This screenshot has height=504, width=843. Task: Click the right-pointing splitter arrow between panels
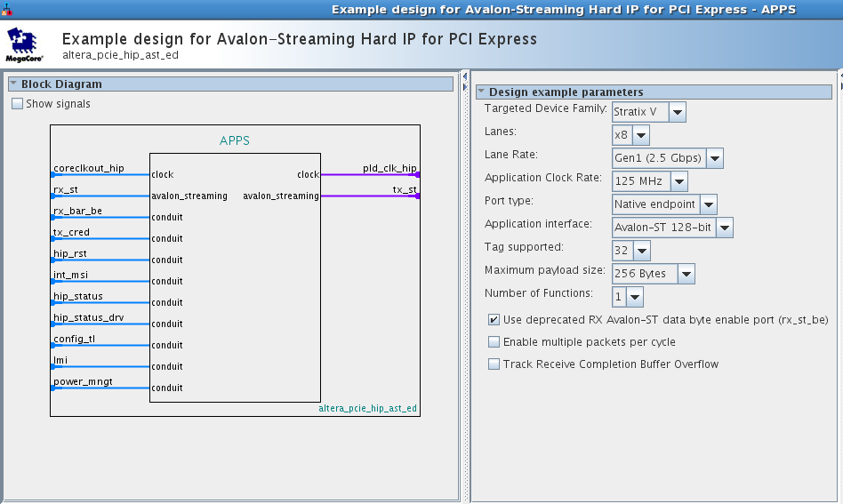click(465, 87)
